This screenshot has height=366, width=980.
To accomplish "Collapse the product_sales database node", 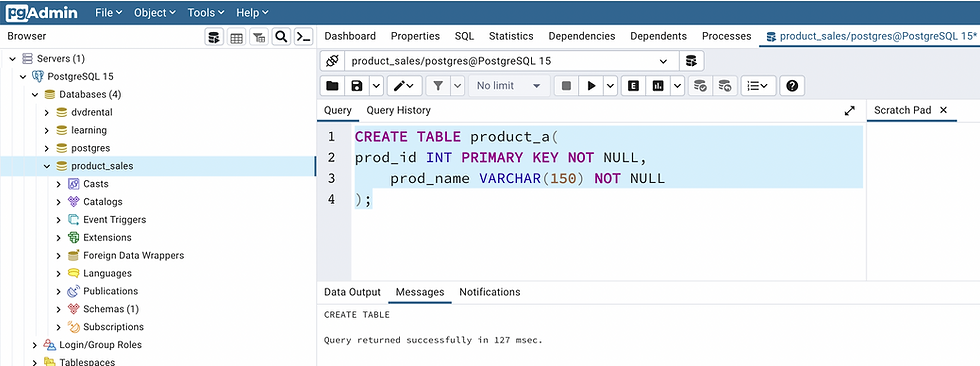I will click(46, 166).
